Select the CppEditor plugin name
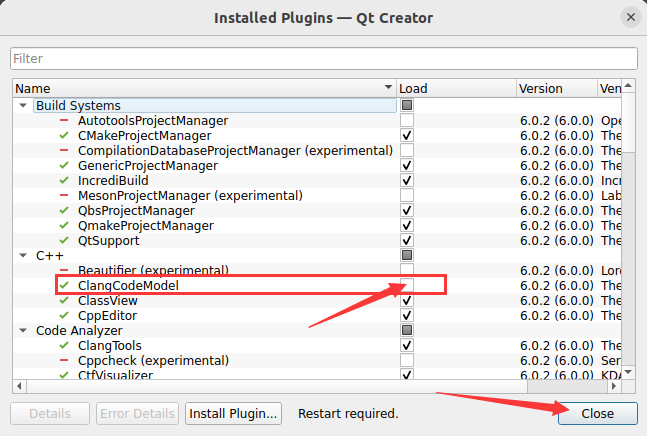 (107, 316)
